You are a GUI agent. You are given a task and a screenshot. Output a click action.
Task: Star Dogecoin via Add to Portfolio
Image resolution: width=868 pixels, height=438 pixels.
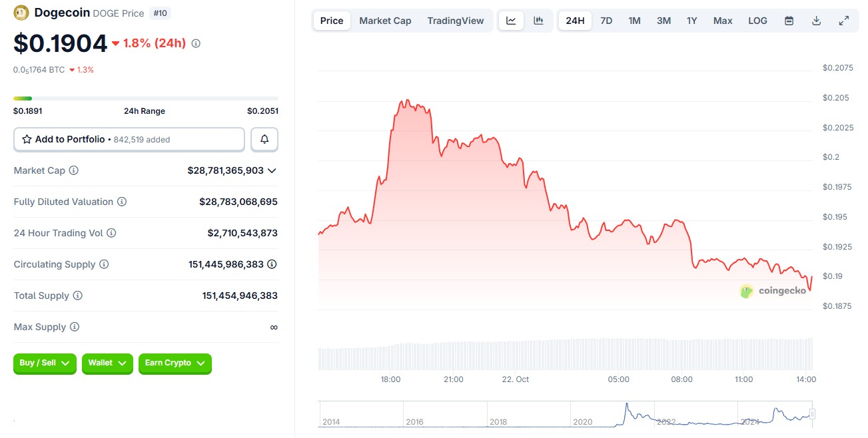tap(27, 139)
